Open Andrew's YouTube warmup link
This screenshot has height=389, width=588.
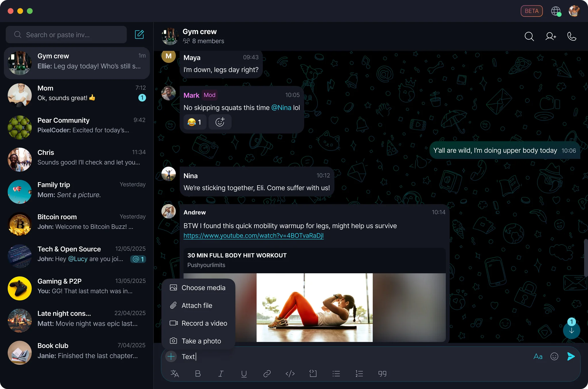253,235
